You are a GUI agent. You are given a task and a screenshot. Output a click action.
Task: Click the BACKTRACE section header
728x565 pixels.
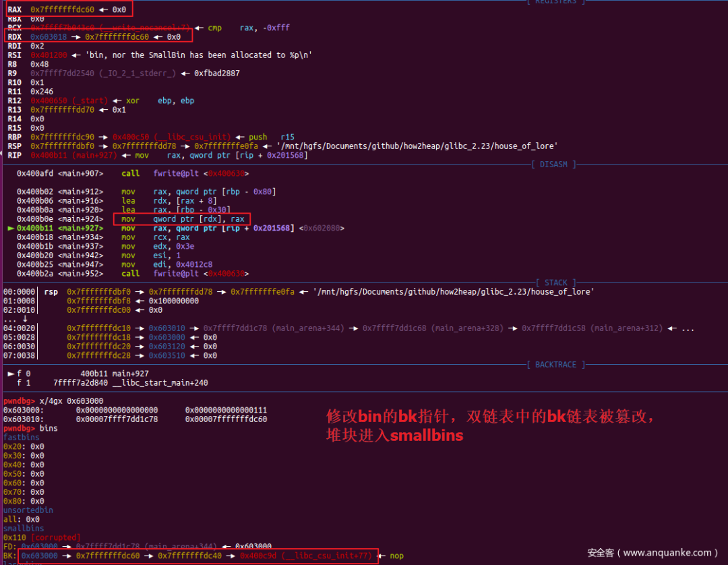[x=555, y=365]
